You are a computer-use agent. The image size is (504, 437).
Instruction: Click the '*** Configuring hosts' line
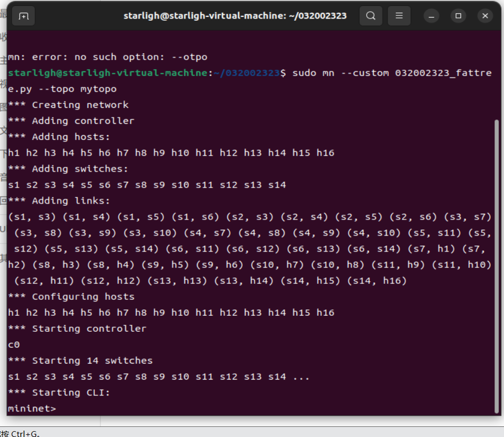pyautogui.click(x=71, y=297)
